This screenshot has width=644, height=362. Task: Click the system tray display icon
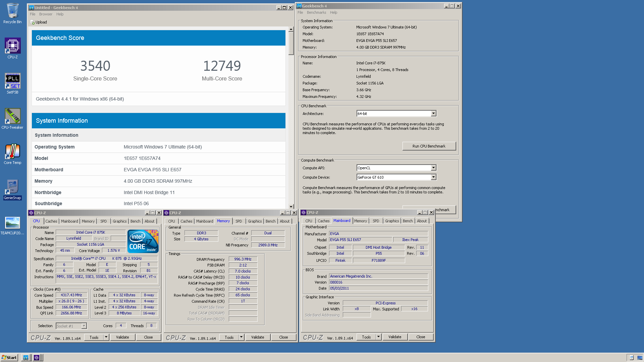click(x=640, y=358)
